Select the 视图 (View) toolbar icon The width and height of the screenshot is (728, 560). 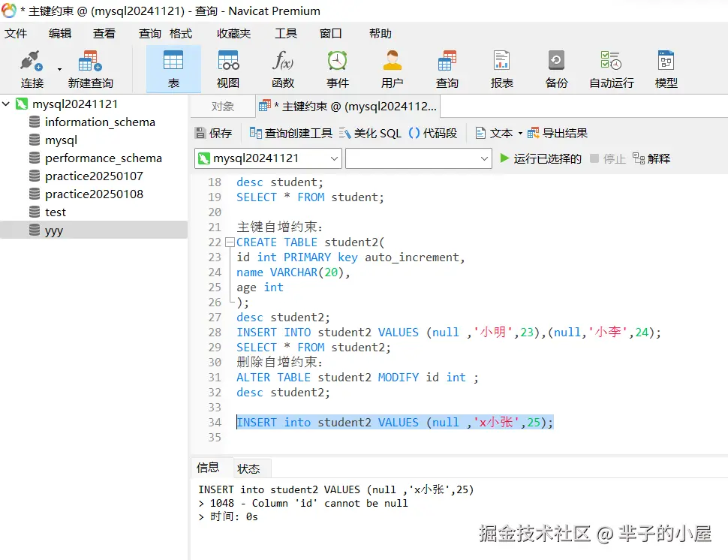coord(228,69)
